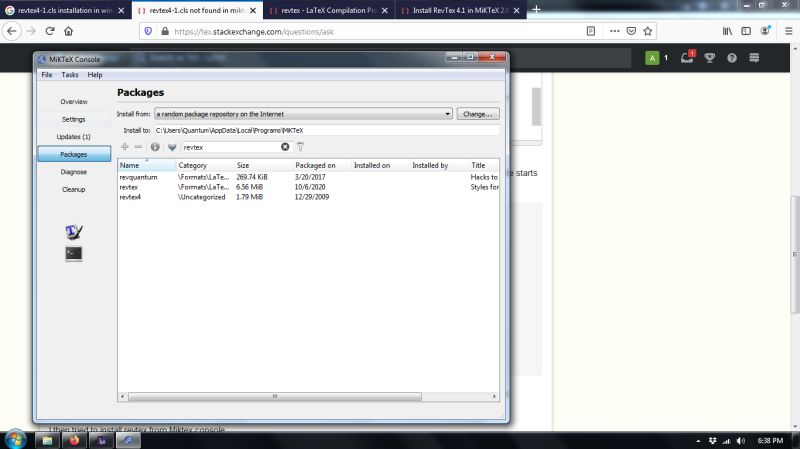Screen dimensions: 800x449
Task: Open Firefox hamburger menu
Action: tap(788, 31)
